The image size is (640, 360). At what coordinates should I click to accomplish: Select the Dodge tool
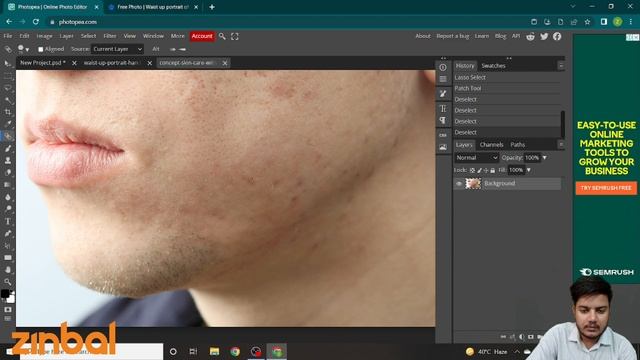(x=7, y=209)
